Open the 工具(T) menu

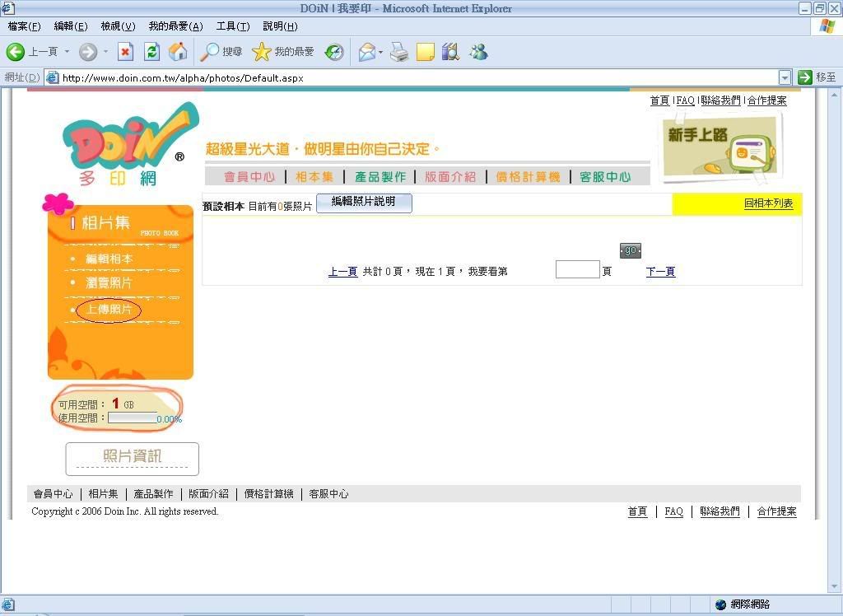[x=232, y=26]
